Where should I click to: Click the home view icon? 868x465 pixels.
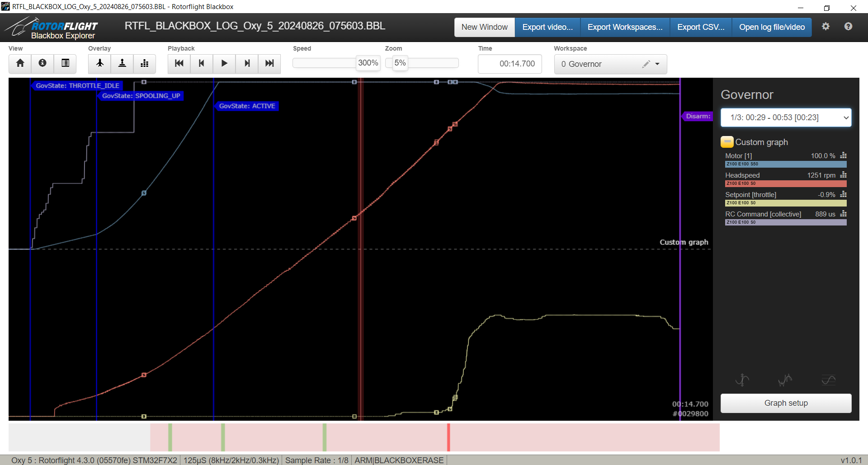coord(20,63)
